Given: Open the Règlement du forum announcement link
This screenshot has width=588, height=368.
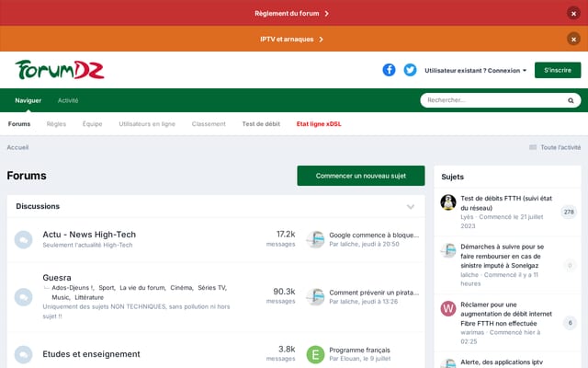Looking at the screenshot, I should pyautogui.click(x=291, y=14).
